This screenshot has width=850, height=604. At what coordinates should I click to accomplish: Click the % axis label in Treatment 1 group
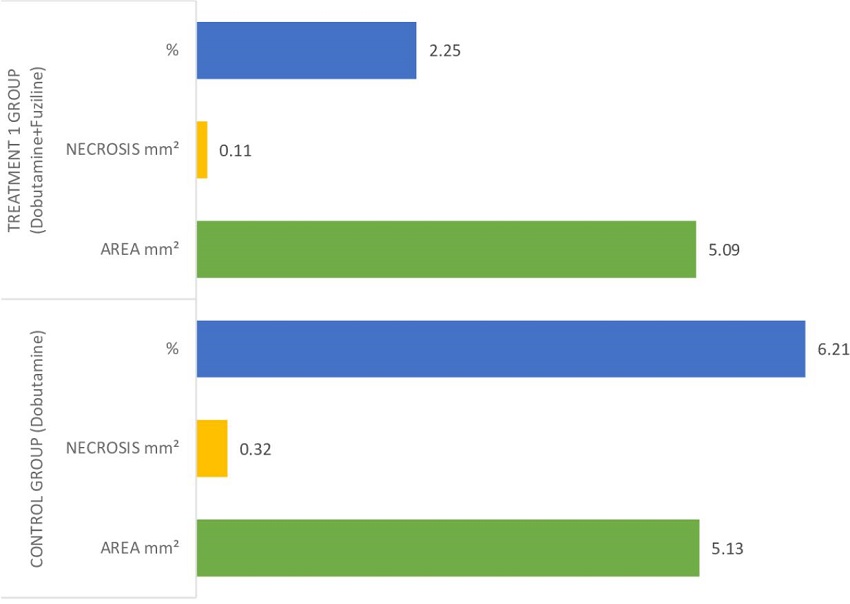[173, 50]
